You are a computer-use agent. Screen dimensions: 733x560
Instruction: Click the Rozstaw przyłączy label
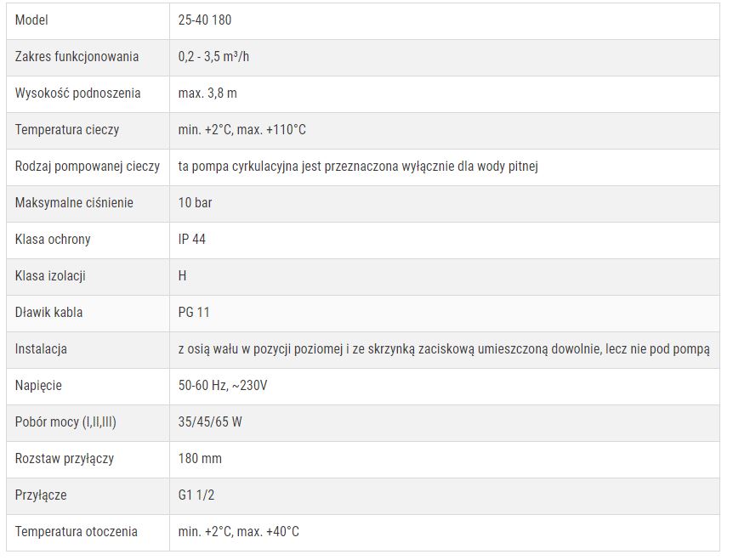[x=65, y=458]
